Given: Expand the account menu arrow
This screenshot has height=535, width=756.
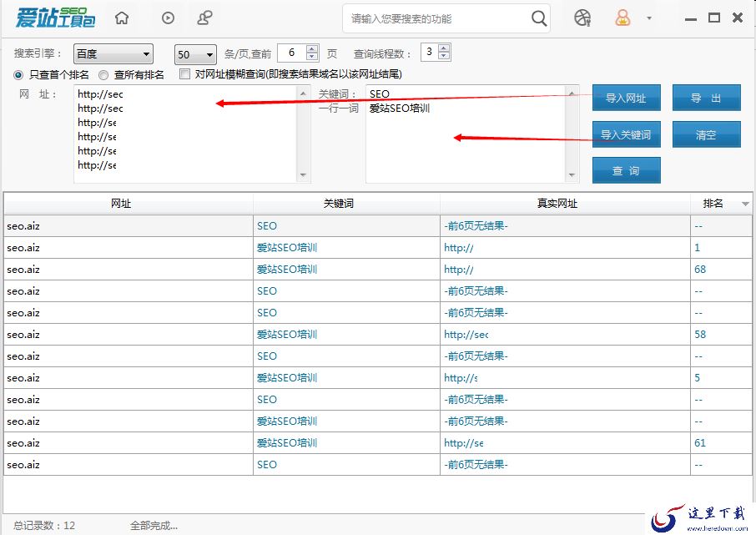Looking at the screenshot, I should pyautogui.click(x=649, y=18).
